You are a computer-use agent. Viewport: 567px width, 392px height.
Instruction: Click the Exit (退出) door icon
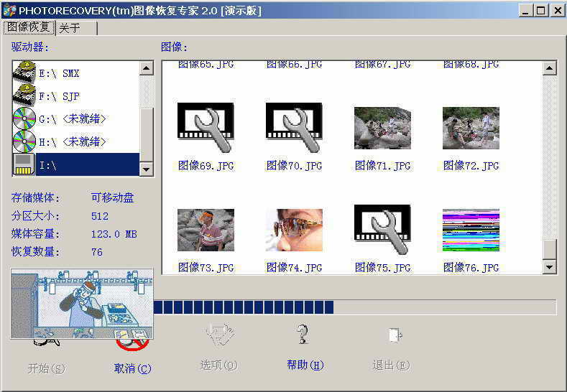click(392, 335)
